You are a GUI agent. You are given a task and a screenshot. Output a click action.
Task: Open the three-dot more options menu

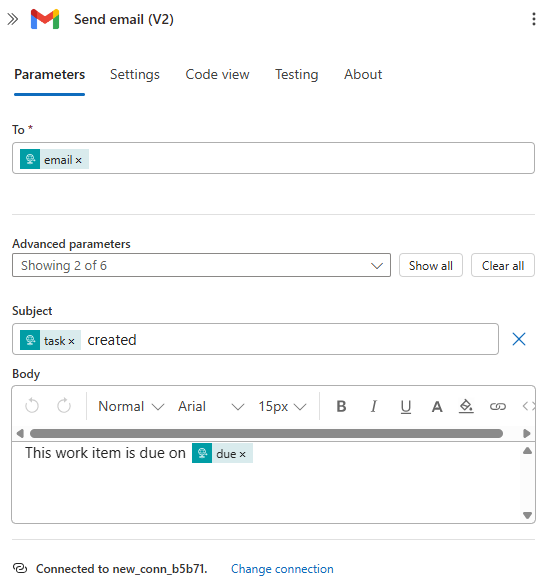coord(534,19)
